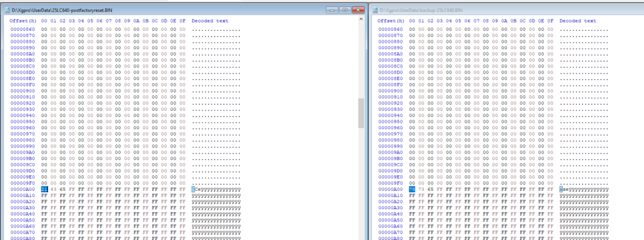Click the decoded text 'se' row in the right window
This screenshot has height=240, width=644.
(x=584, y=190)
